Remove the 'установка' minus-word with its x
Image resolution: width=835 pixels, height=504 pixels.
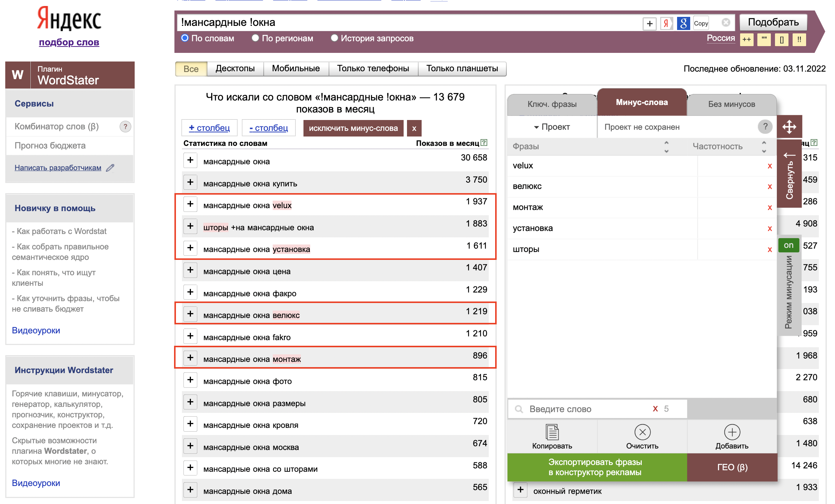pos(770,228)
